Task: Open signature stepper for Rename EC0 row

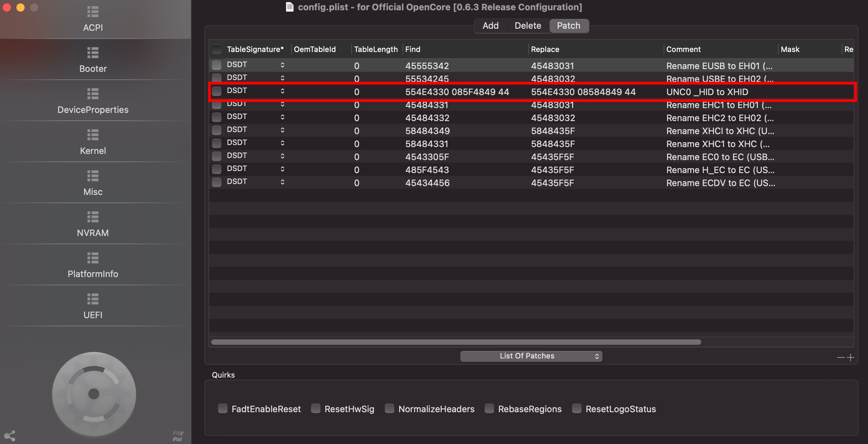Action: [283, 156]
